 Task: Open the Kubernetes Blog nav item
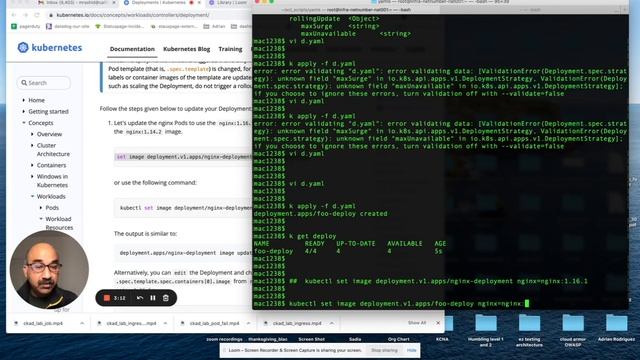coord(187,49)
